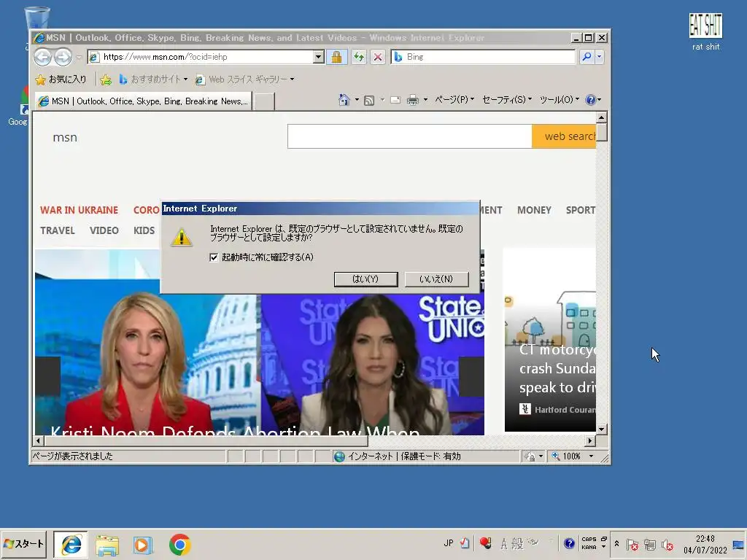The width and height of the screenshot is (747, 560).
Task: Click the horizontal scrollbar right arrow
Action: click(x=589, y=441)
